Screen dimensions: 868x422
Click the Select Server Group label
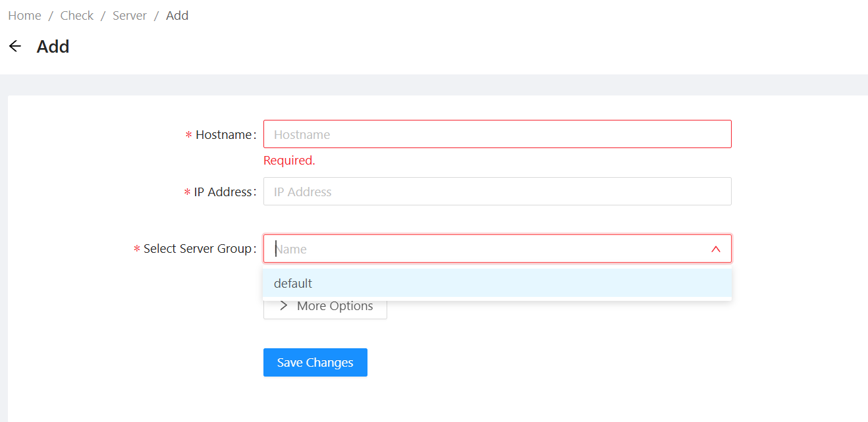point(198,249)
